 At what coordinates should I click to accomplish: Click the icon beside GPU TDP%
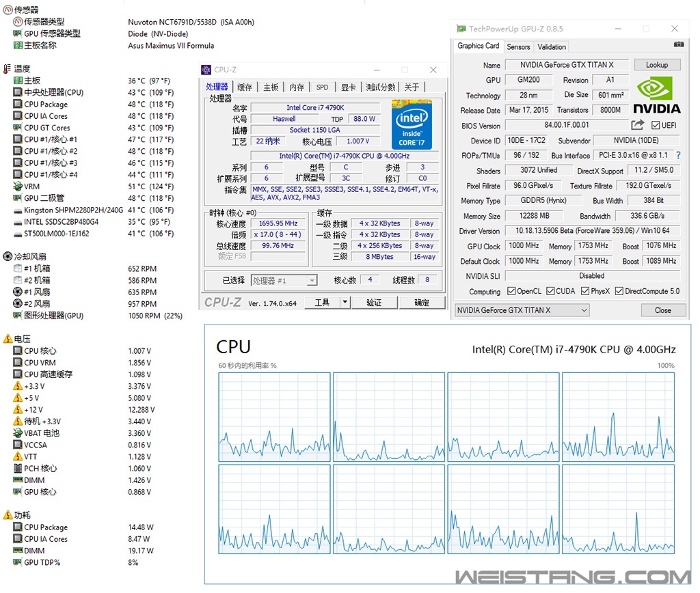(18, 562)
